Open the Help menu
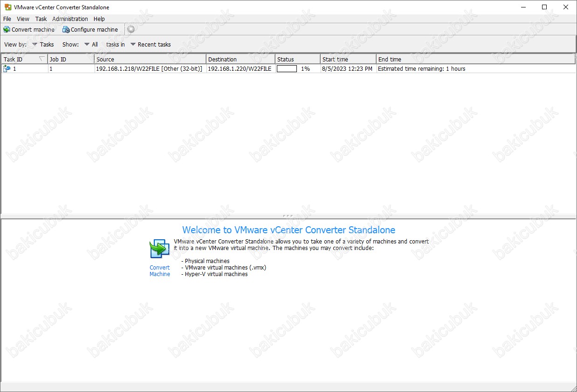Viewport: 577px width, 392px height. 99,19
